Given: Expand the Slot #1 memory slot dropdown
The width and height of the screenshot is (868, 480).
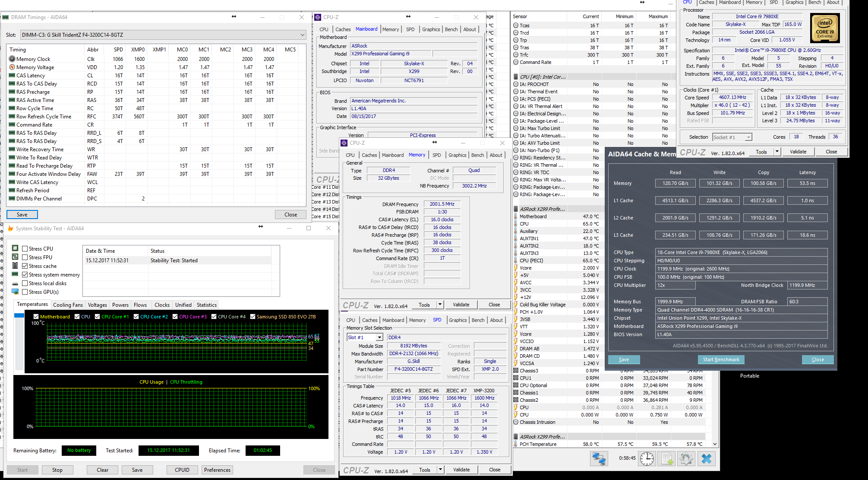Looking at the screenshot, I should 379,337.
